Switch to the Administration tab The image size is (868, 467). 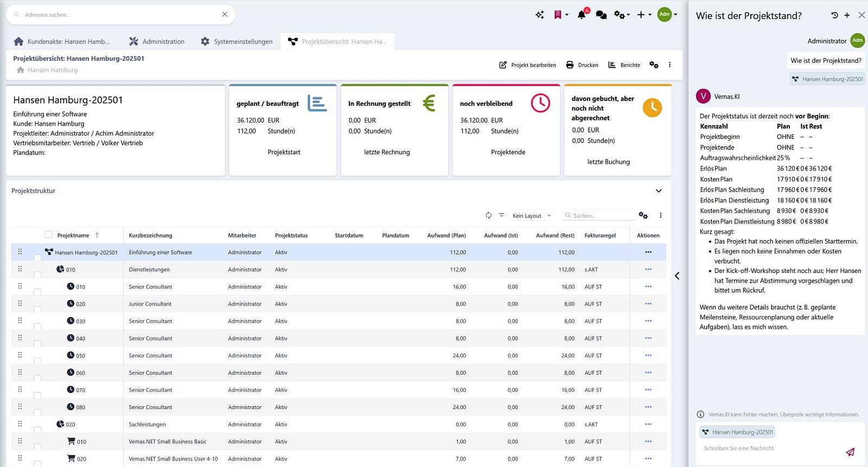point(157,41)
